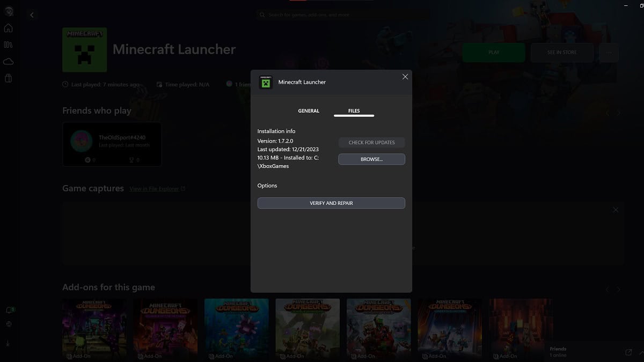This screenshot has height=362, width=644.
Task: Click the left chevron near Friends who play
Action: (607, 113)
